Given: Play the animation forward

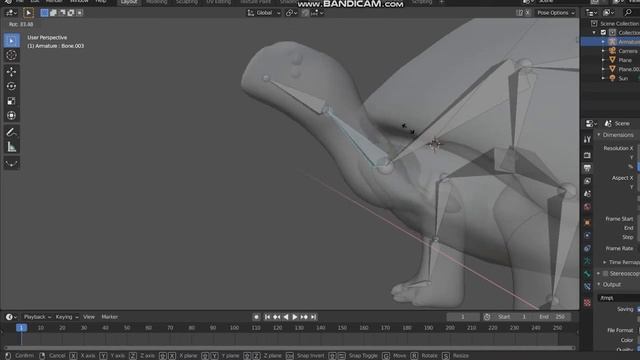Looking at the screenshot, I should pyautogui.click(x=295, y=317).
